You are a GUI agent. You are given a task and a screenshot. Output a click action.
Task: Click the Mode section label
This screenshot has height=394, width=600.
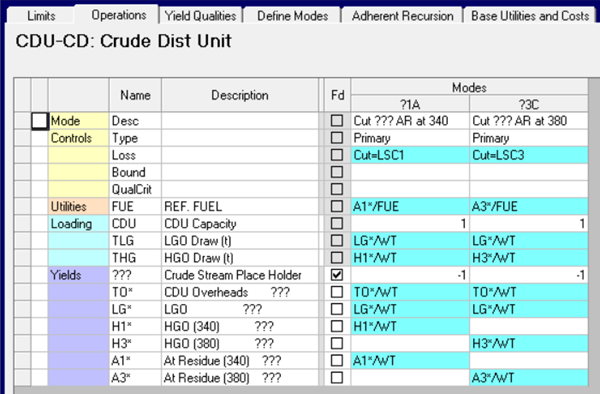pos(78,121)
